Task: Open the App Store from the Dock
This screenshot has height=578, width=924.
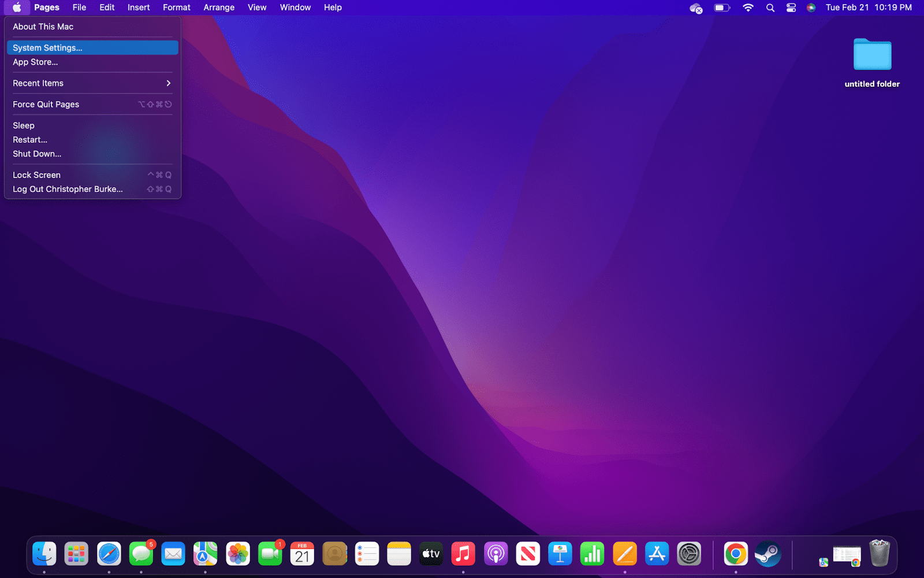Action: [x=657, y=553]
